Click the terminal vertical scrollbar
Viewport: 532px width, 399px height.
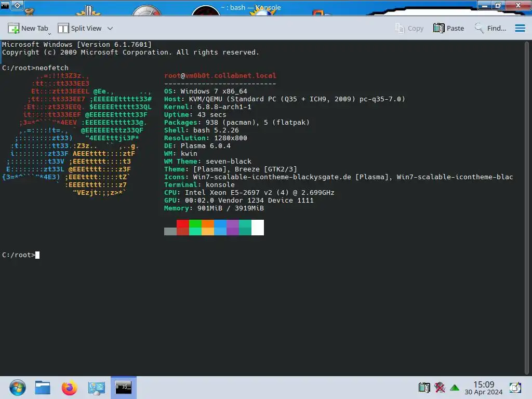coord(527,207)
